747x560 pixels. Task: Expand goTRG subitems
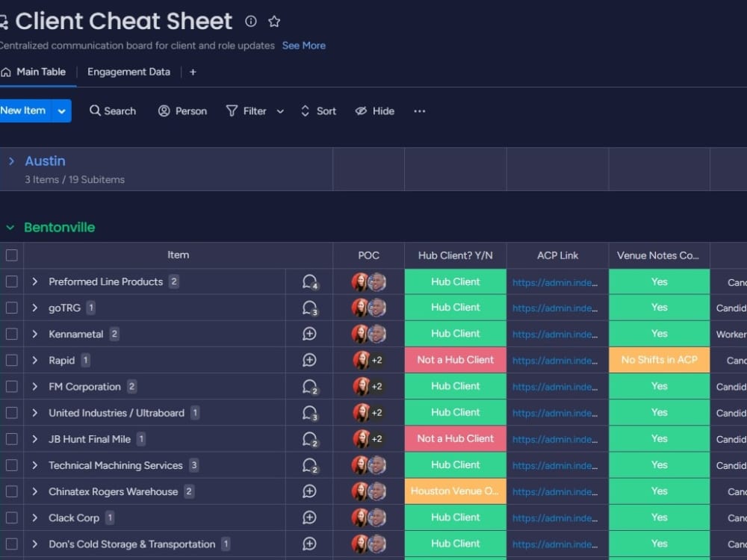[35, 308]
